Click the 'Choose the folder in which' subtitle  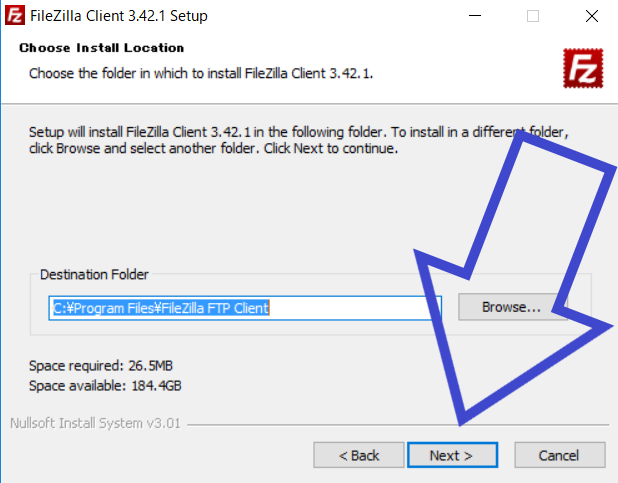pyautogui.click(x=201, y=73)
